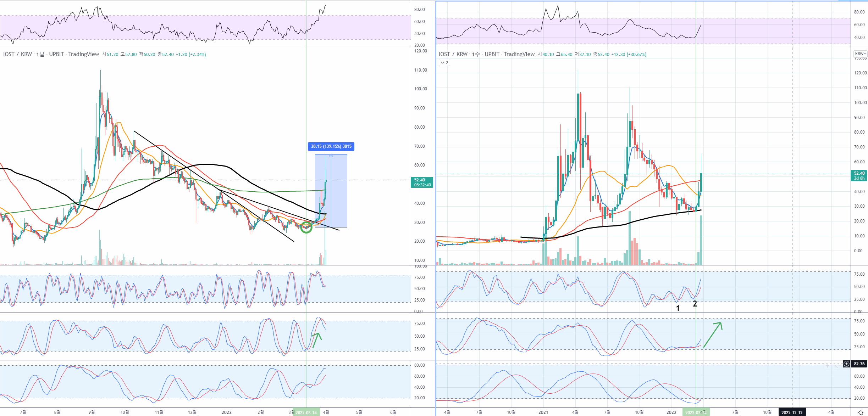Select the large green arrow on weekly stochastic pane
The width and height of the screenshot is (868, 416).
(713, 335)
